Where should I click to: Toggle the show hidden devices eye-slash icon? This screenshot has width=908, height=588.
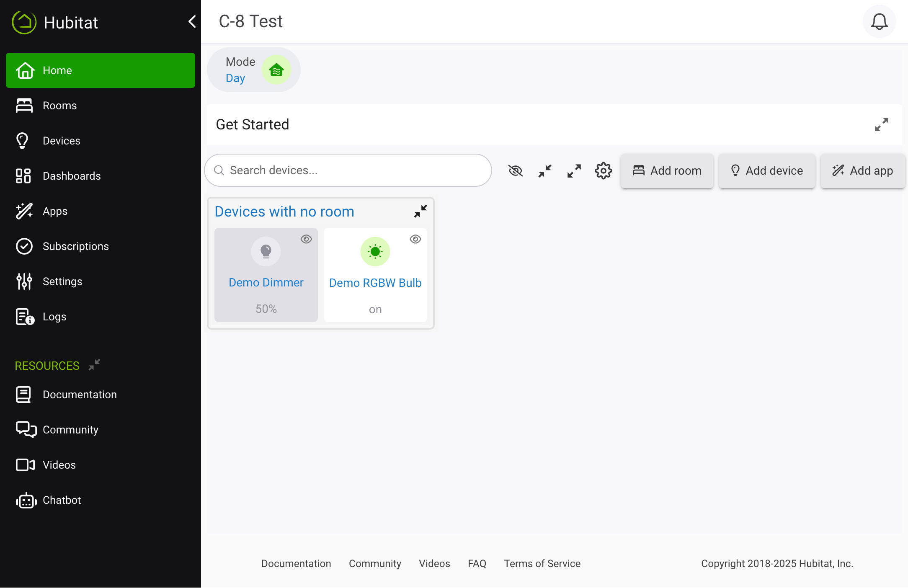coord(516,171)
